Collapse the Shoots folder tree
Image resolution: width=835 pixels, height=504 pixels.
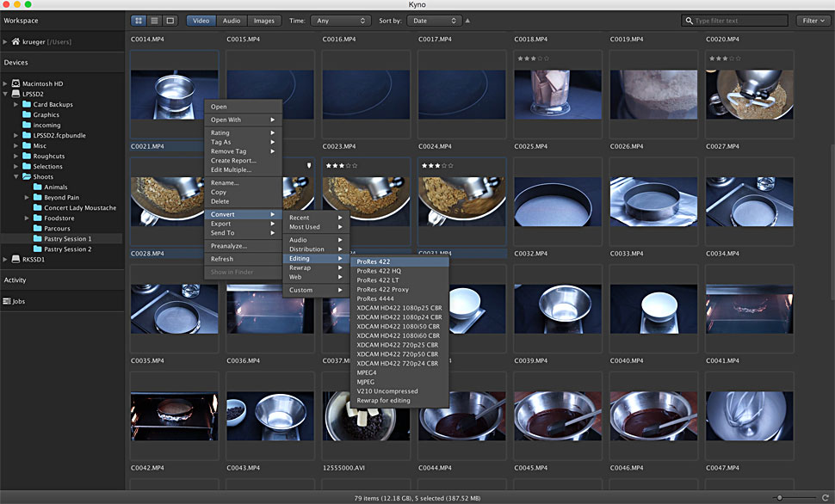coord(15,177)
